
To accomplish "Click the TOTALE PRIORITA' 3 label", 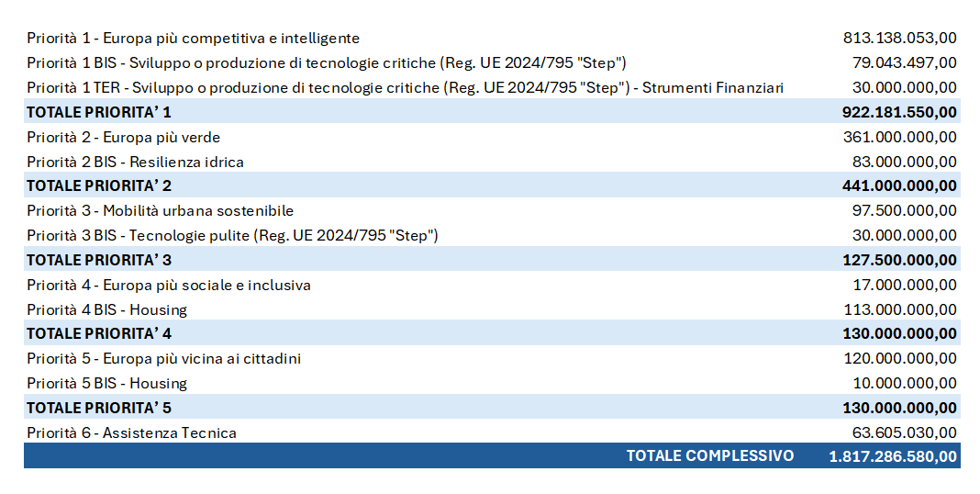I will click(99, 260).
